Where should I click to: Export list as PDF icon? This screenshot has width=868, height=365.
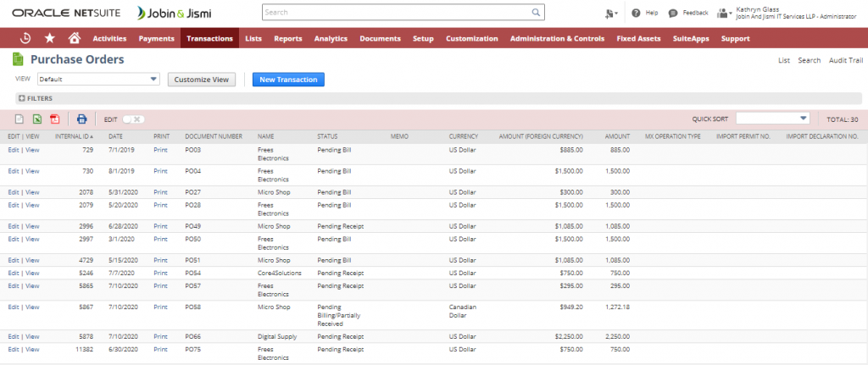[54, 119]
